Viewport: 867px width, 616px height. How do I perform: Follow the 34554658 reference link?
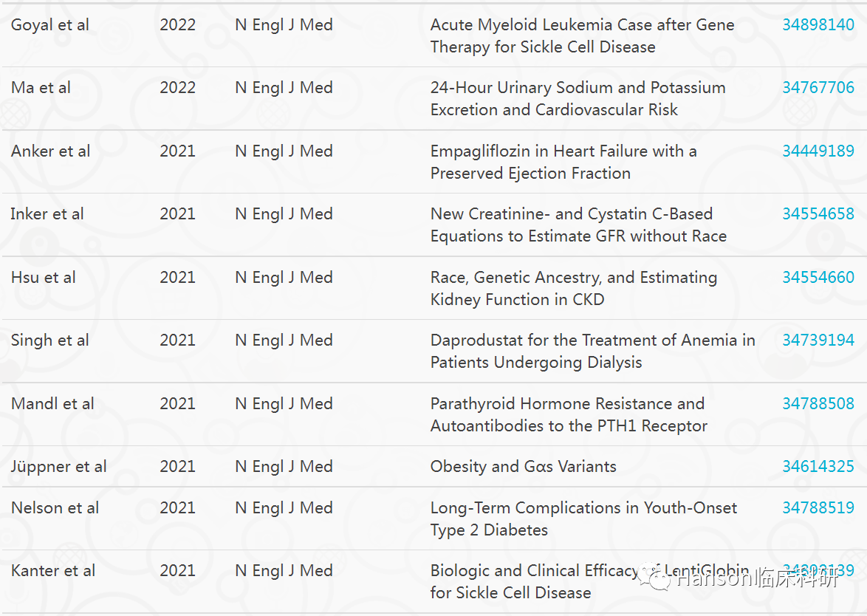pyautogui.click(x=818, y=214)
